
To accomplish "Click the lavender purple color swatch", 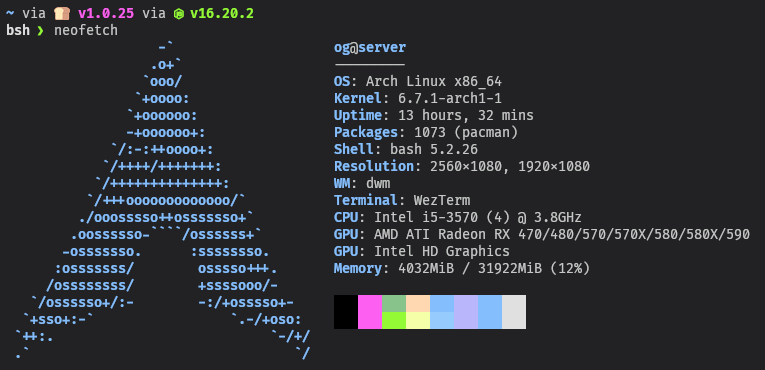I will pos(466,311).
